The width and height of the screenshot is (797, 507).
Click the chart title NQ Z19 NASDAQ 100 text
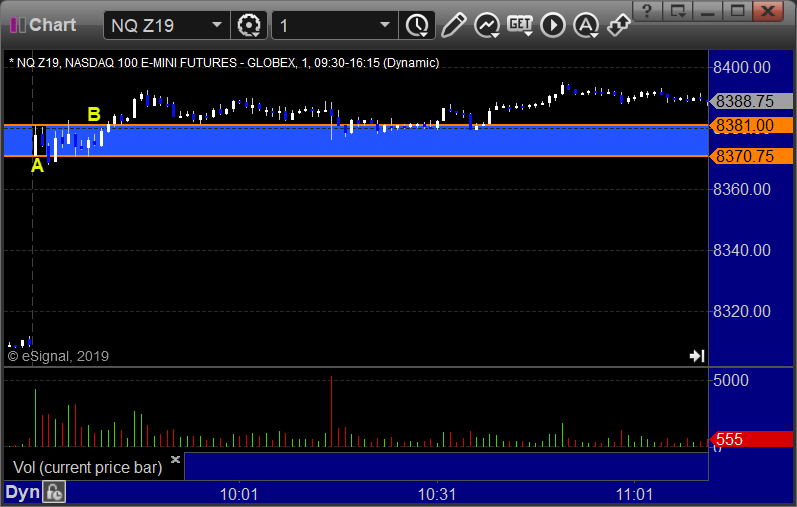coord(224,63)
